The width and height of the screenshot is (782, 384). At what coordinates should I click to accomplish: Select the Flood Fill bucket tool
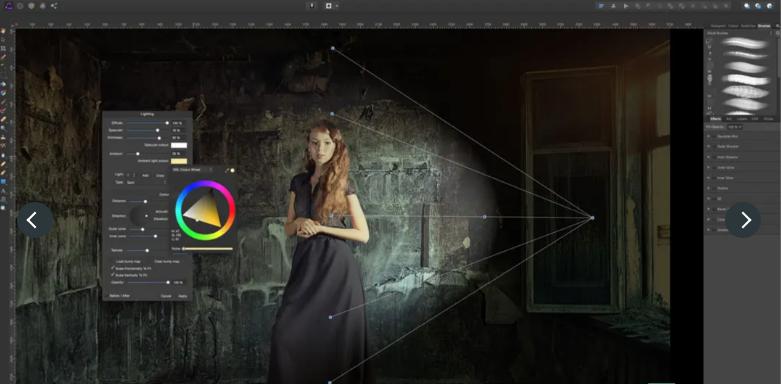point(3,83)
